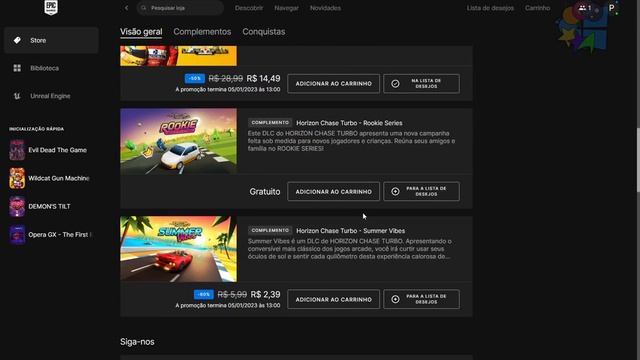Open Lista de desejos link
Screen dimensions: 640x360
click(x=490, y=8)
